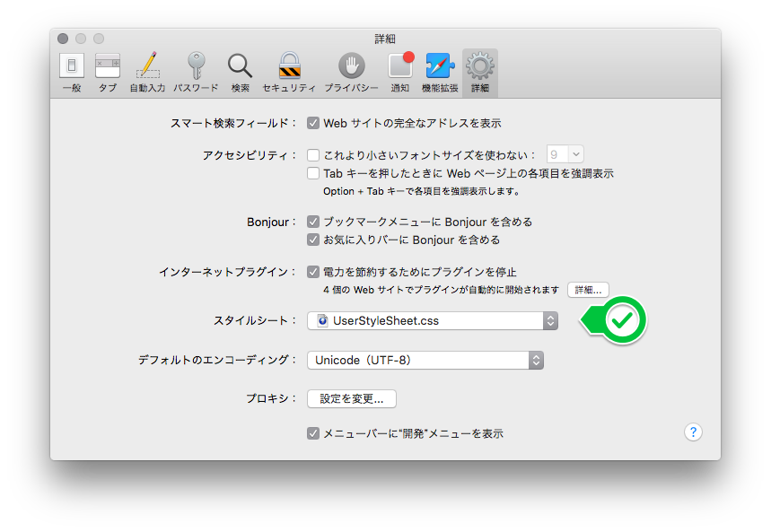Open the 自動入力 (AutoFill) pane
The height and width of the screenshot is (532, 771).
[x=147, y=73]
